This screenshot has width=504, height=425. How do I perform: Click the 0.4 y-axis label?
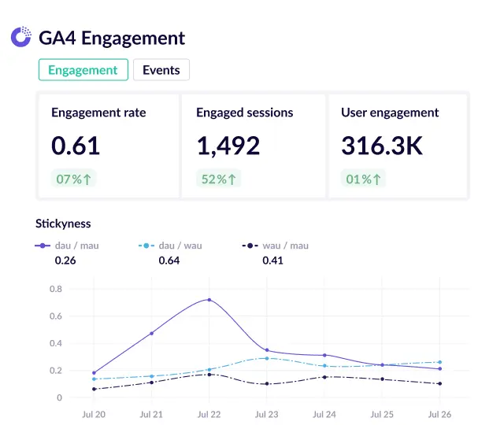point(56,343)
